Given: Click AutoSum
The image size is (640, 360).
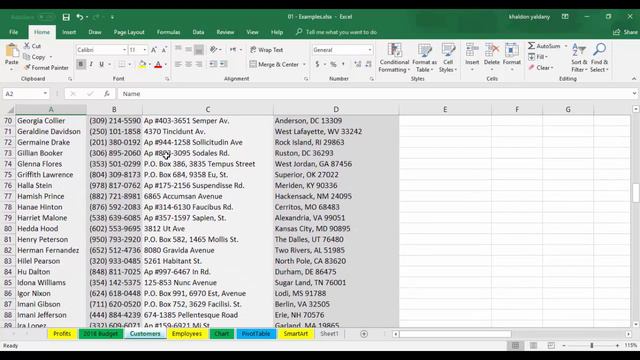Looking at the screenshot, I should tap(544, 46).
